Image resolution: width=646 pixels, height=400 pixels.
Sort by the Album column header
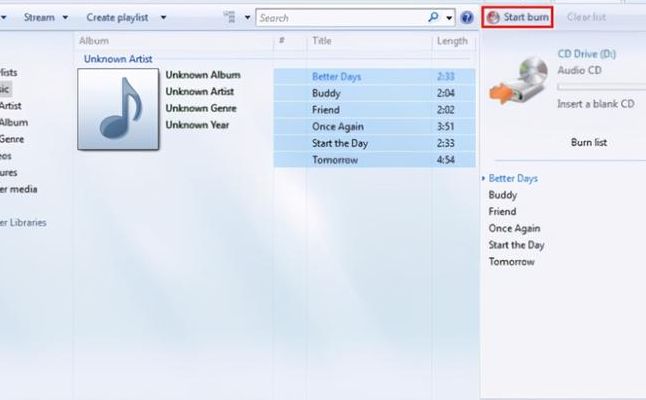tap(94, 41)
